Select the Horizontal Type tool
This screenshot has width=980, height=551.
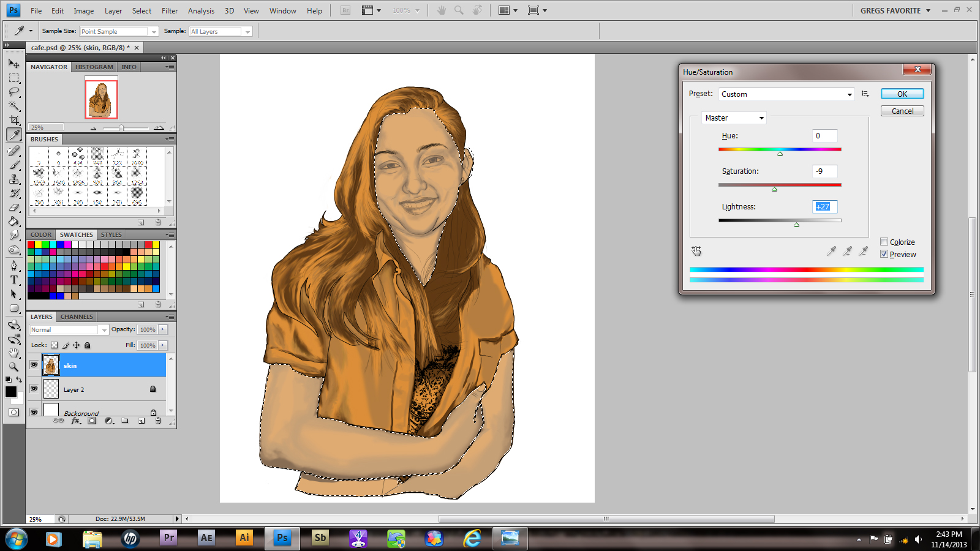point(13,280)
